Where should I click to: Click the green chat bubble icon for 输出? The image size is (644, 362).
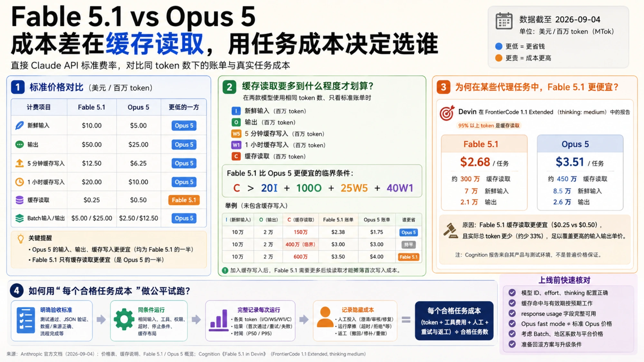19,144
